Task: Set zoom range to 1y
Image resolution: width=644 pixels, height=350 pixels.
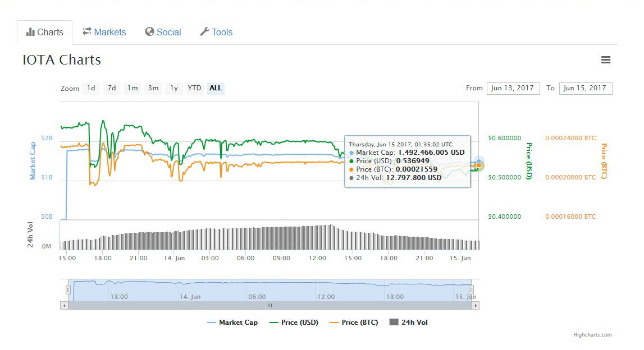Action: tap(174, 88)
